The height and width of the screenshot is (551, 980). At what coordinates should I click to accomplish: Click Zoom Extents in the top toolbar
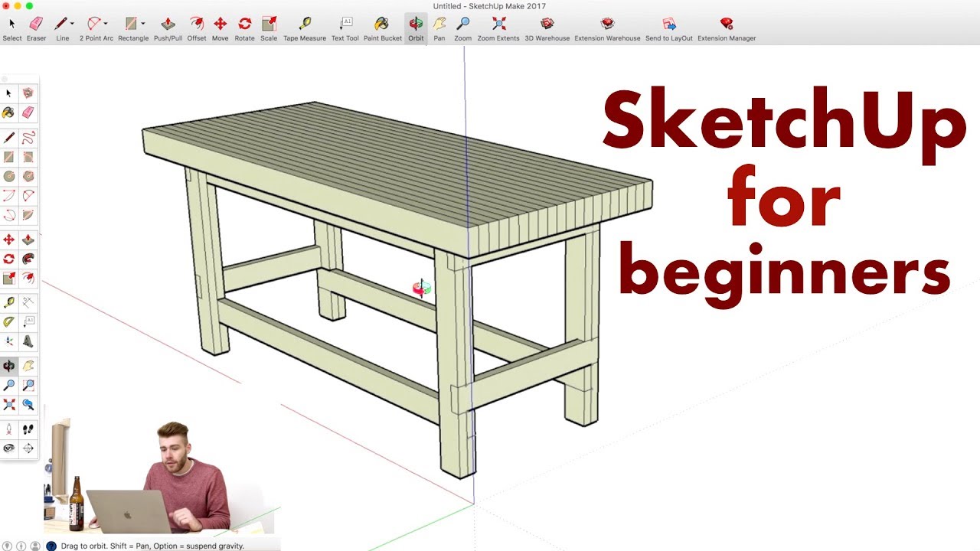[498, 28]
